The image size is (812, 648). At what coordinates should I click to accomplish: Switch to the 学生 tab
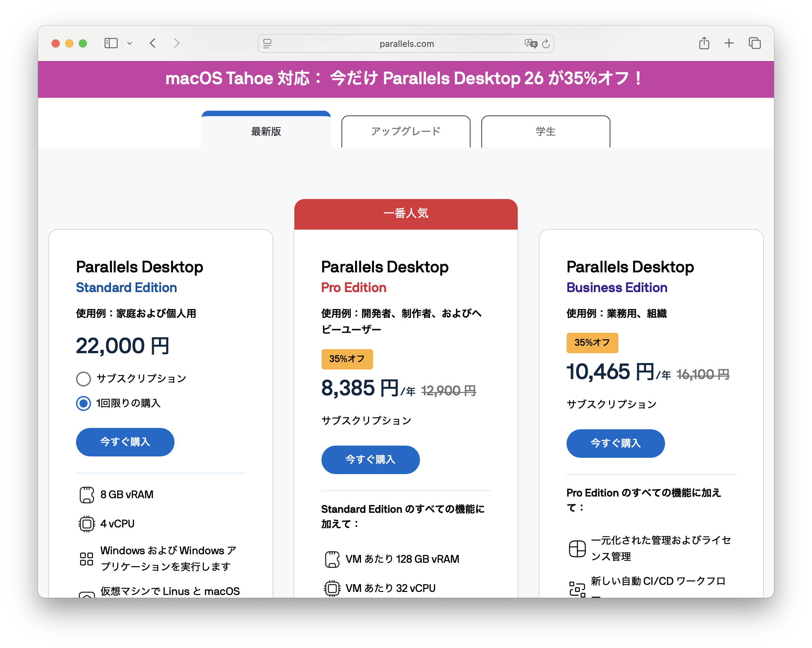[x=546, y=131]
